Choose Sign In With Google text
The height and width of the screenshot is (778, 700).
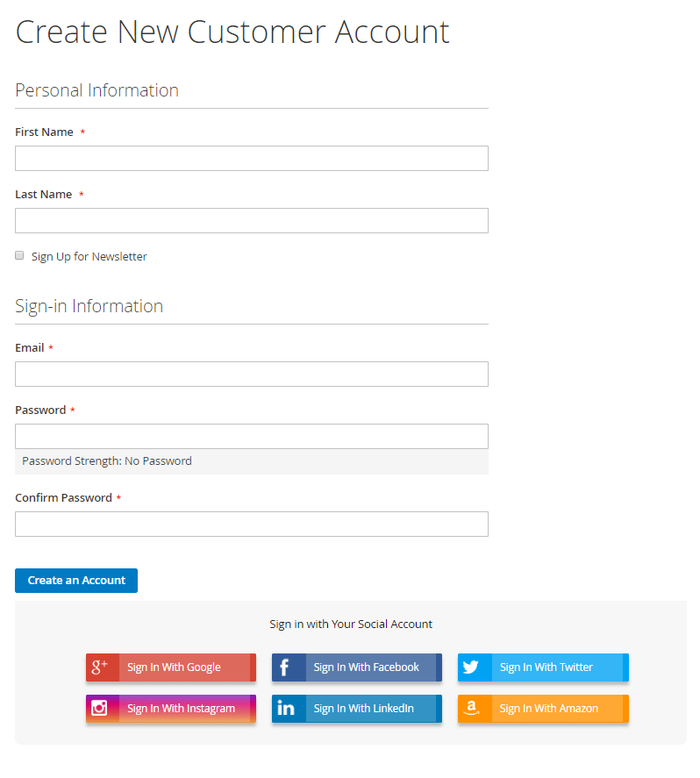[174, 667]
